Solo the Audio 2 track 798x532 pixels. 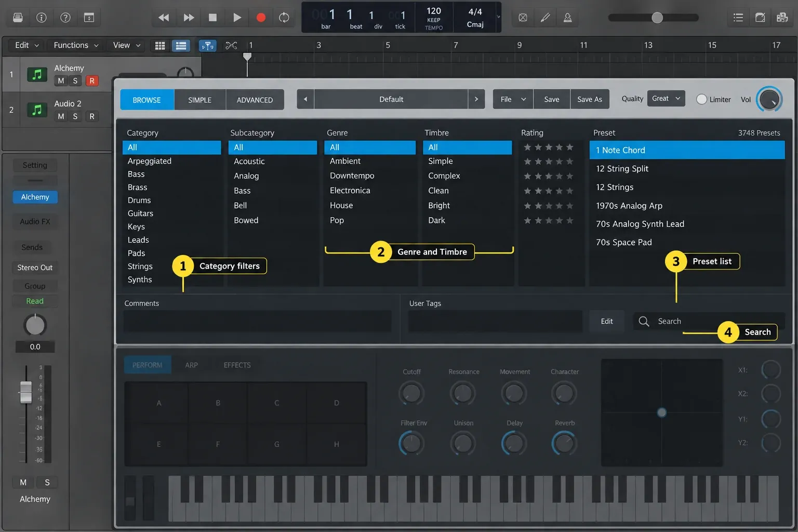pos(75,116)
